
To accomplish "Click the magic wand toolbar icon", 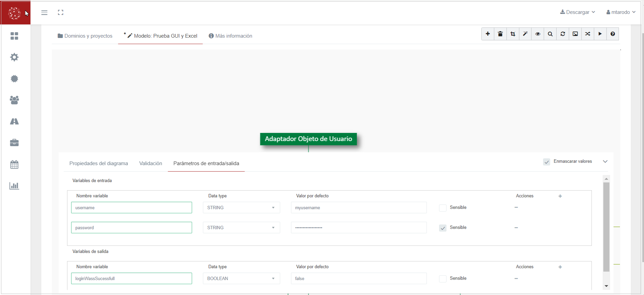I will (x=525, y=34).
